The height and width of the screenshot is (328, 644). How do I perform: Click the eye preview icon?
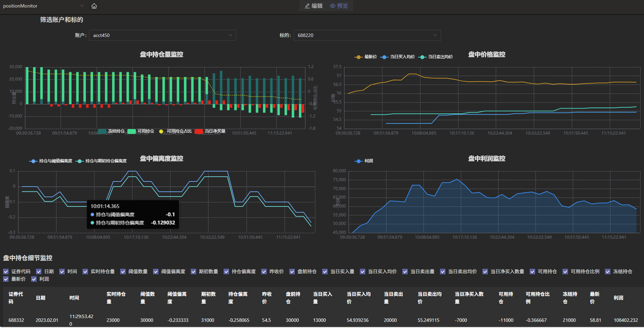pyautogui.click(x=332, y=6)
